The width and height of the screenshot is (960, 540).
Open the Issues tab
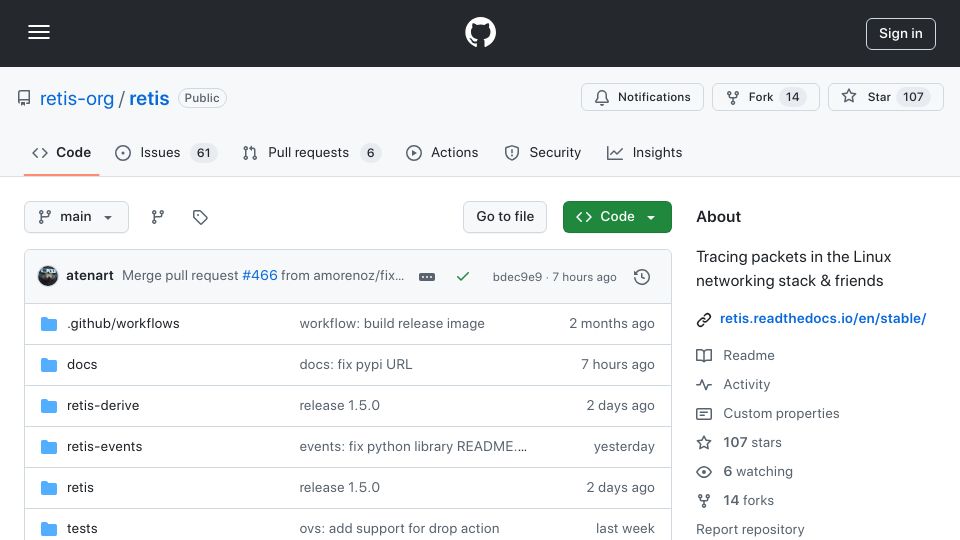(x=165, y=152)
